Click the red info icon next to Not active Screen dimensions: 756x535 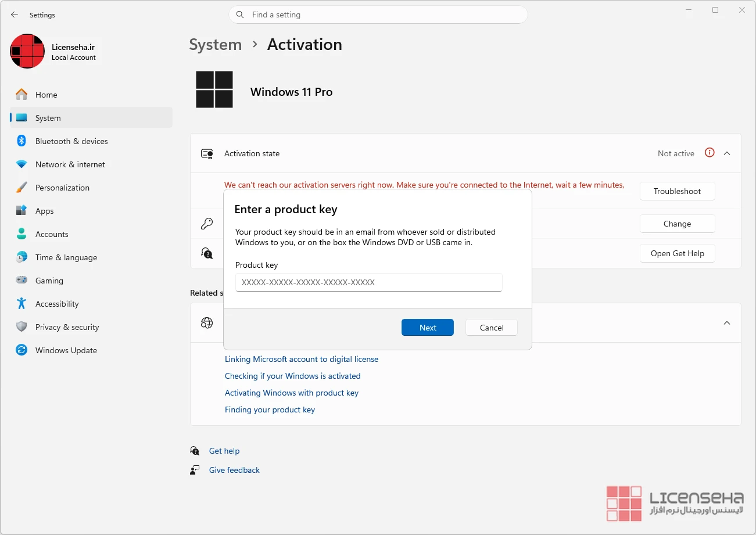pyautogui.click(x=710, y=153)
